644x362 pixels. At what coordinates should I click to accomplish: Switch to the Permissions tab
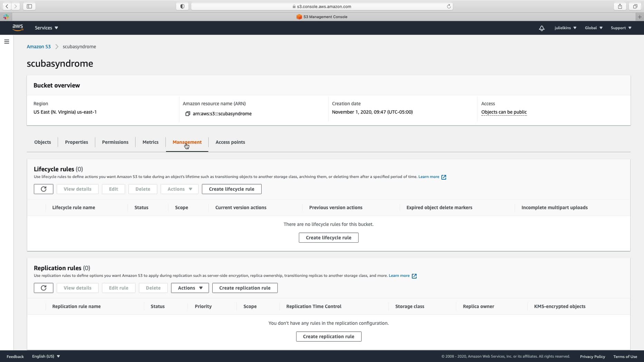[x=115, y=142]
